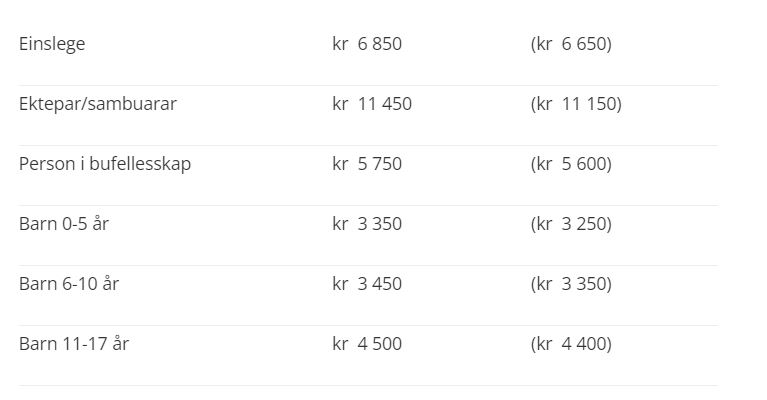Click the (kr 6 650) previous rate
Image resolution: width=767 pixels, height=400 pixels.
pyautogui.click(x=571, y=44)
